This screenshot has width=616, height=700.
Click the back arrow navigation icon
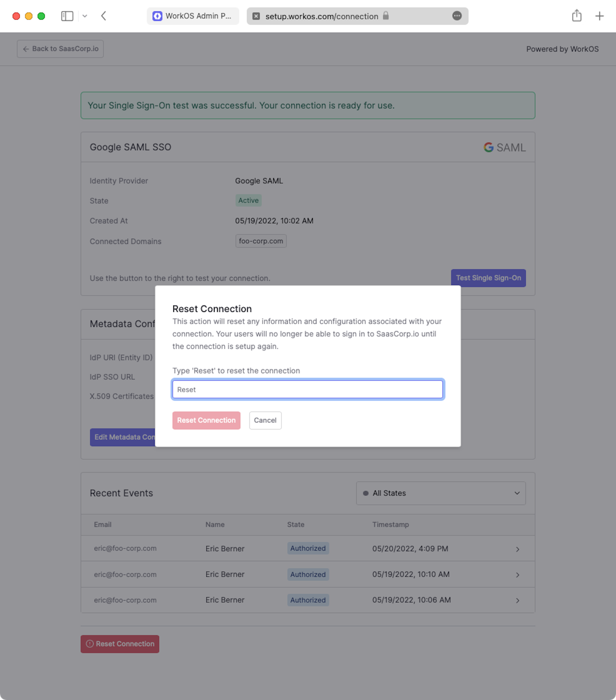104,15
